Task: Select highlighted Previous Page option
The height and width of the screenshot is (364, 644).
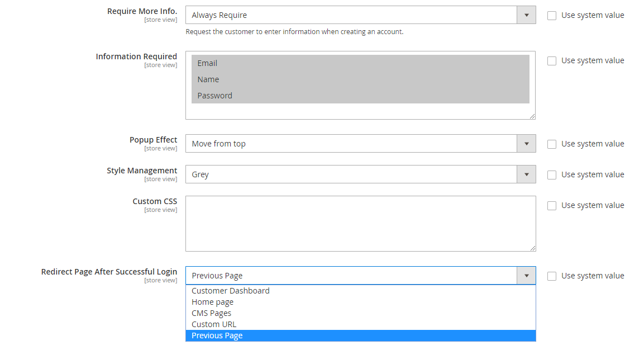Action: point(217,335)
